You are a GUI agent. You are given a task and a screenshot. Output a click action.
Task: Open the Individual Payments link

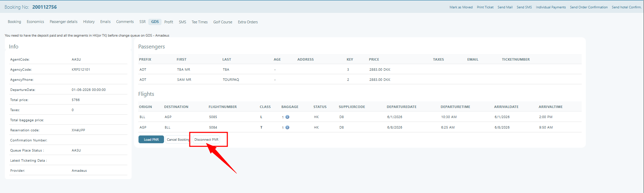[x=551, y=7]
